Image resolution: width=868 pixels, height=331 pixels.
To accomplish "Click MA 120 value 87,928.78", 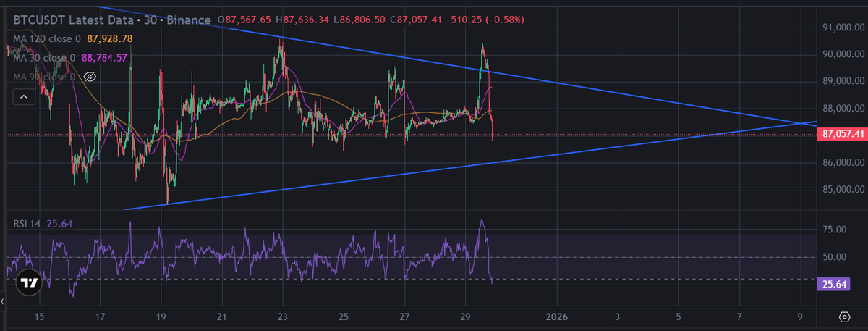I will click(x=109, y=38).
